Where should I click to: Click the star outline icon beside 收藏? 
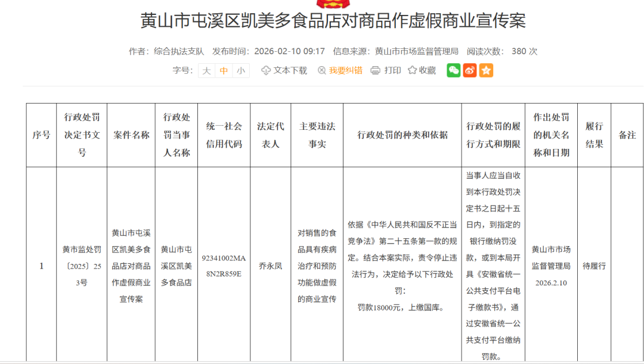click(x=413, y=70)
